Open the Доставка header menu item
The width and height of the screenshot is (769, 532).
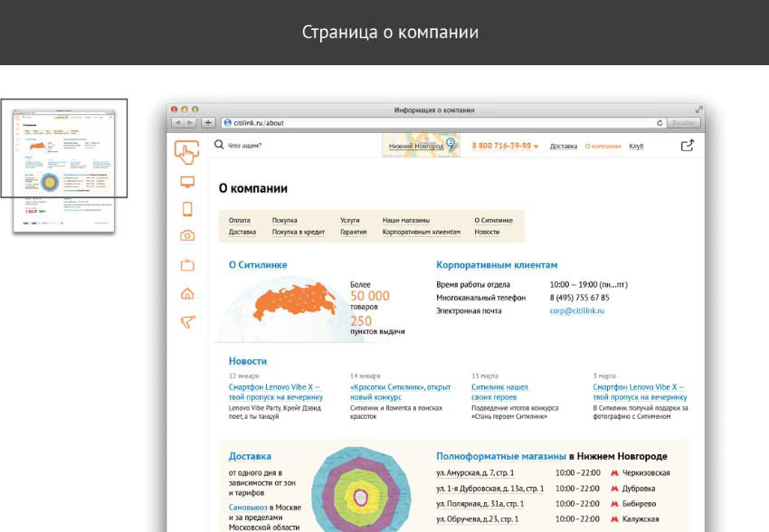pos(563,146)
